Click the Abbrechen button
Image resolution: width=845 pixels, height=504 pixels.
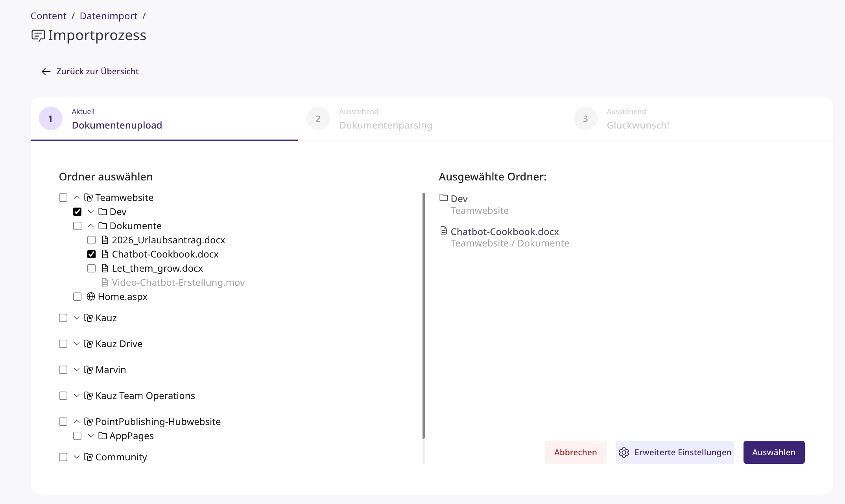pyautogui.click(x=576, y=452)
